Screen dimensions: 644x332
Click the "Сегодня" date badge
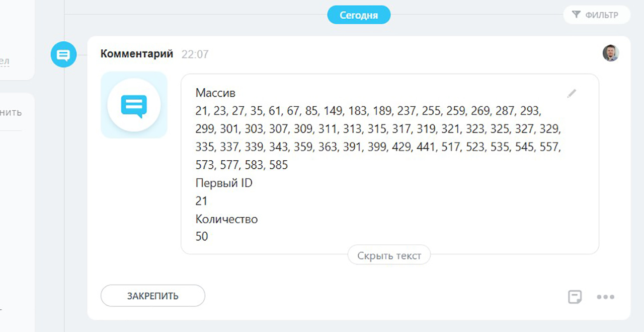click(x=359, y=15)
